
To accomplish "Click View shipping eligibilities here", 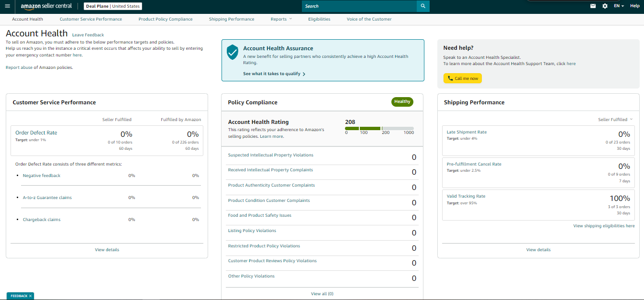I will (x=604, y=226).
